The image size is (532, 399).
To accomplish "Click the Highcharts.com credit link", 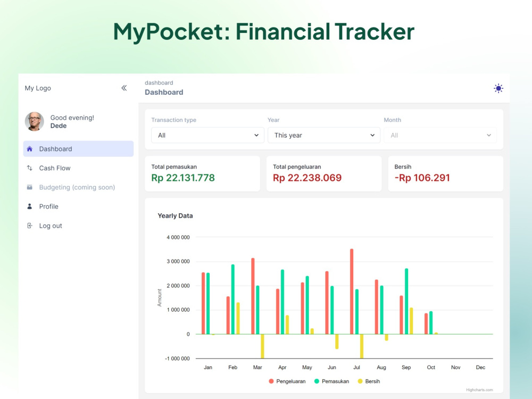I will [479, 390].
